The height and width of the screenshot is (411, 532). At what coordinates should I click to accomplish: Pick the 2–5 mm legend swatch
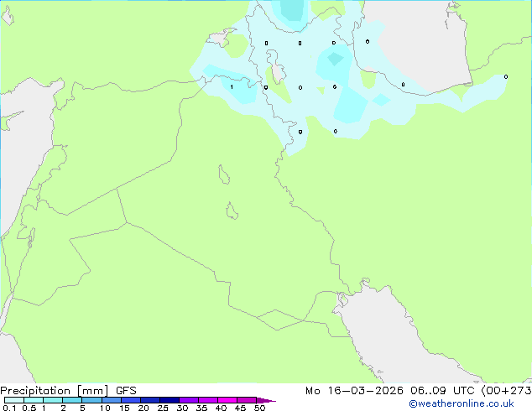click(72, 400)
